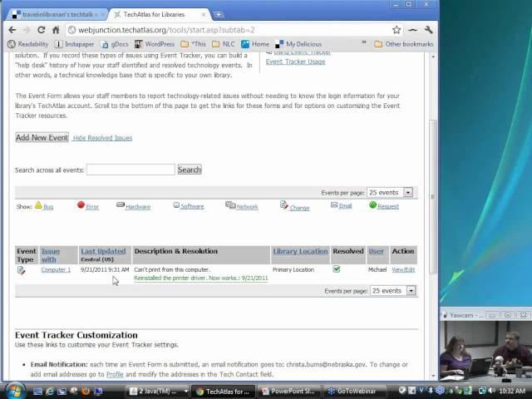Open the Home bookmark

(x=255, y=44)
